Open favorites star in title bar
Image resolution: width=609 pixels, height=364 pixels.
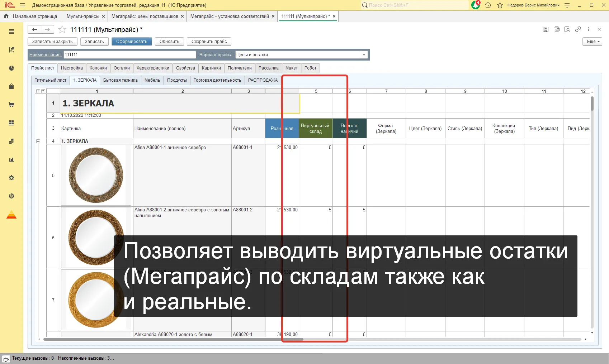click(x=500, y=5)
